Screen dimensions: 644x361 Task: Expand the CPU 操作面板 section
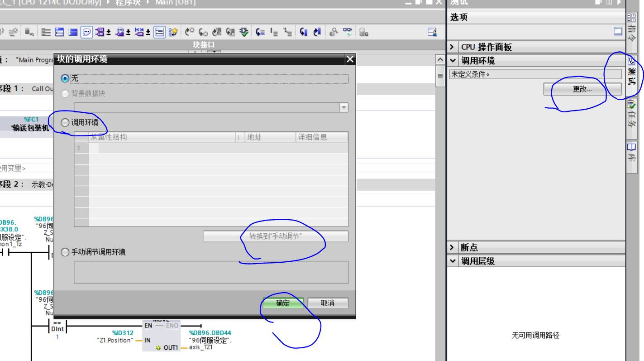(x=452, y=48)
